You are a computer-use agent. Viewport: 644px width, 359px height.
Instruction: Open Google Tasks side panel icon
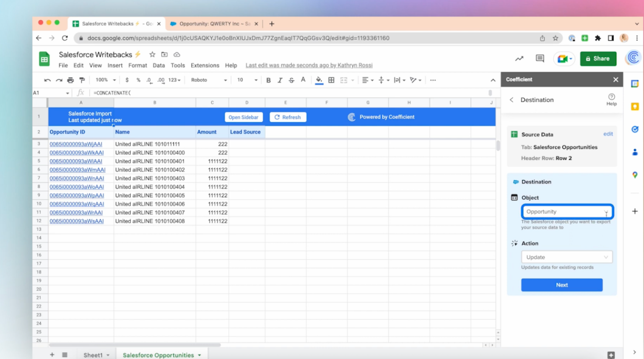[x=635, y=129]
